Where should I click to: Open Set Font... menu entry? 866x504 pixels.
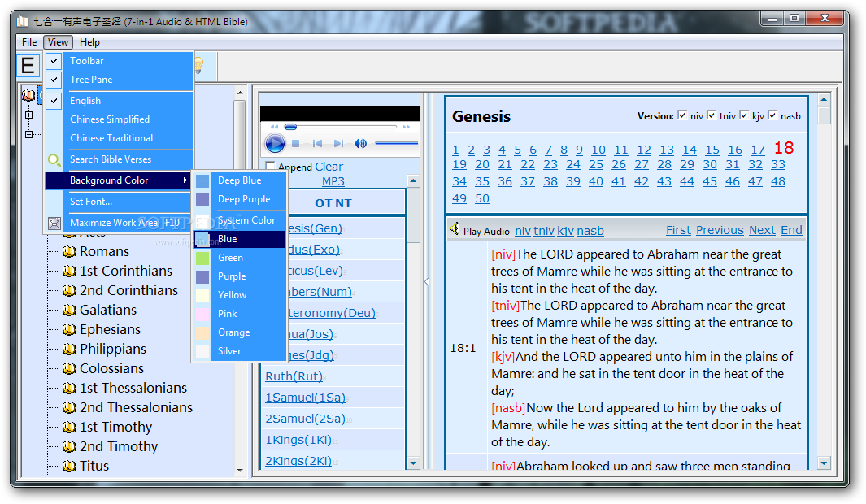tap(91, 202)
